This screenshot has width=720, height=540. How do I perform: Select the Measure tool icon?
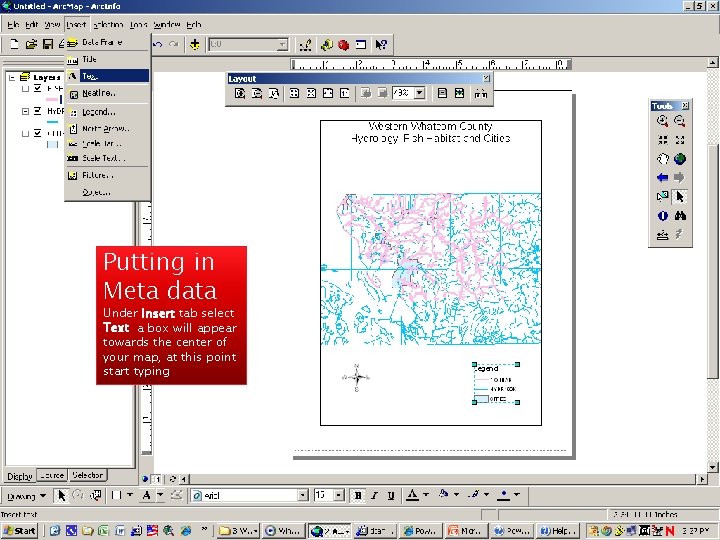[662, 235]
